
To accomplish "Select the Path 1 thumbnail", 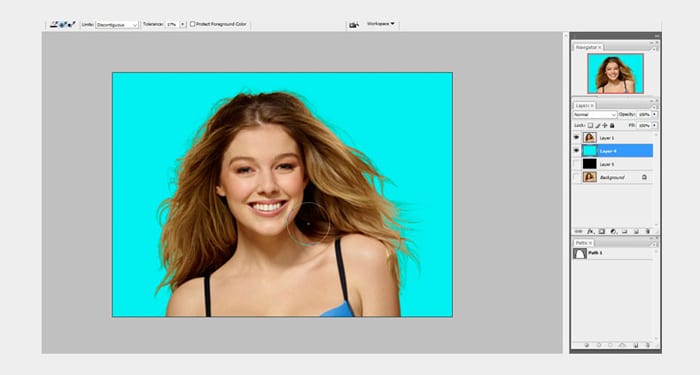I will [580, 254].
